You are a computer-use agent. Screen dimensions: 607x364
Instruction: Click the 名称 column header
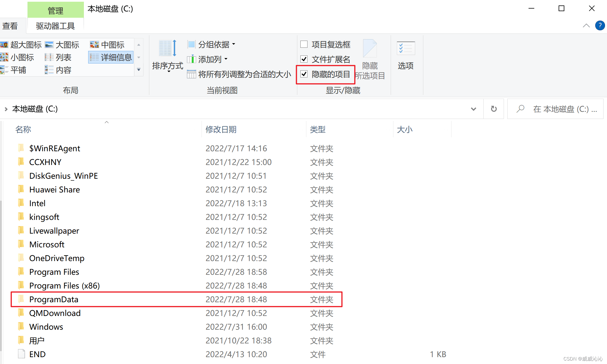[x=23, y=130]
